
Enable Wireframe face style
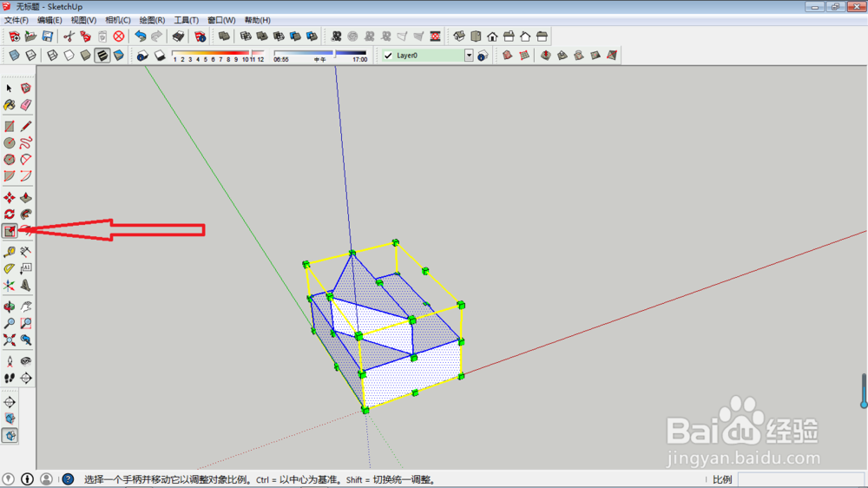(52, 56)
